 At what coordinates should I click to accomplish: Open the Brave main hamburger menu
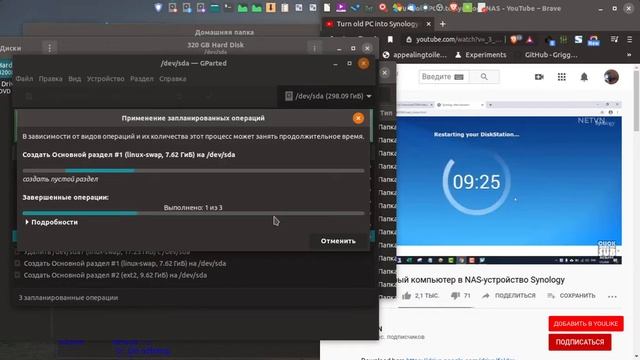(630, 40)
